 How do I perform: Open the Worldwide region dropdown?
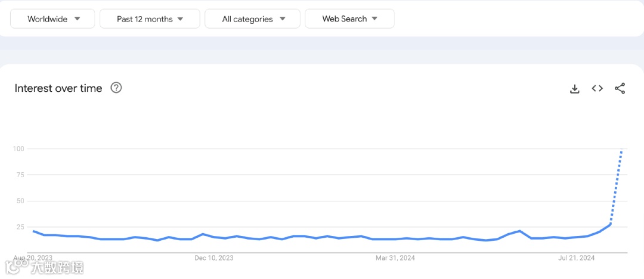pos(53,18)
